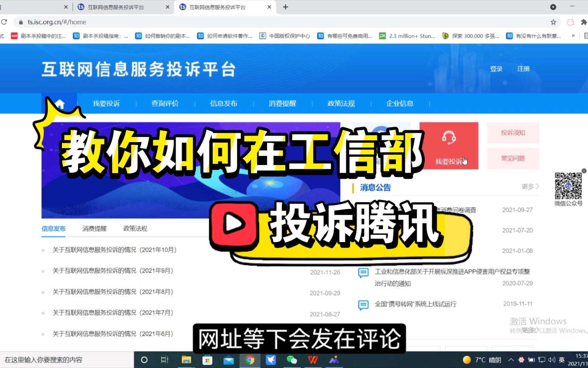Viewport: 588px width, 368px height.
Task: Open Cortana circle icon on taskbar
Action: 144,360
